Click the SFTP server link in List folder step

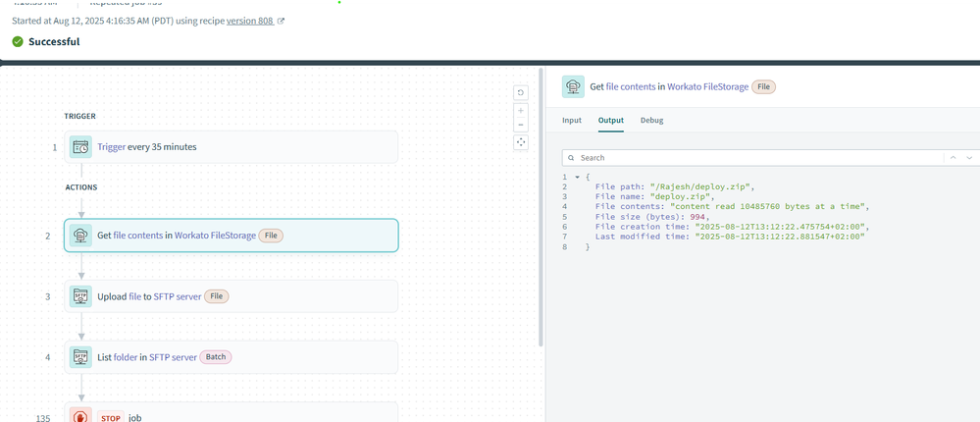pyautogui.click(x=173, y=357)
